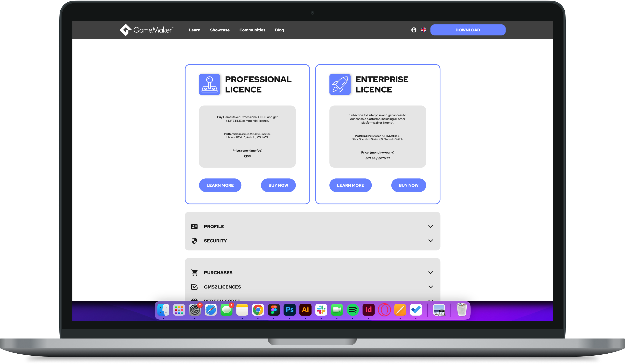
Task: Open the user account icon
Action: coord(414,30)
